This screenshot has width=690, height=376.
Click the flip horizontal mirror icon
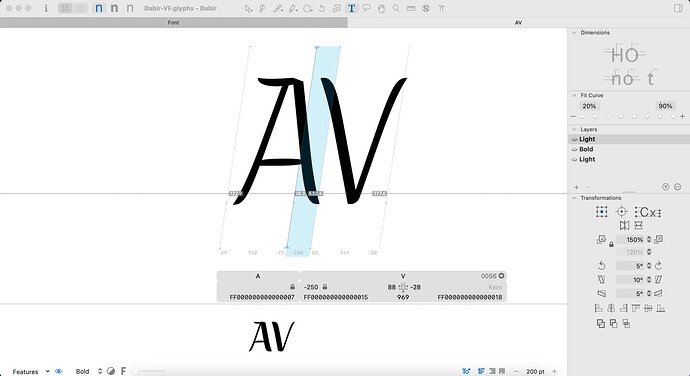pos(624,225)
